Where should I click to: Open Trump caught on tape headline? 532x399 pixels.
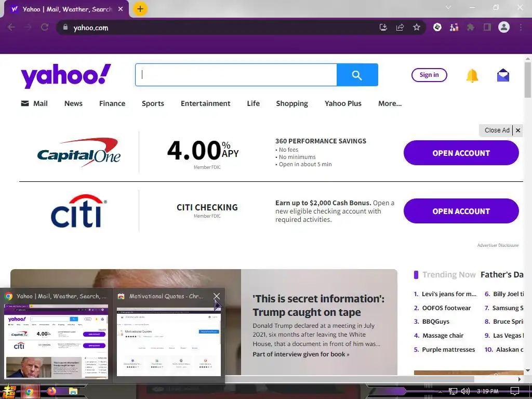pyautogui.click(x=318, y=305)
